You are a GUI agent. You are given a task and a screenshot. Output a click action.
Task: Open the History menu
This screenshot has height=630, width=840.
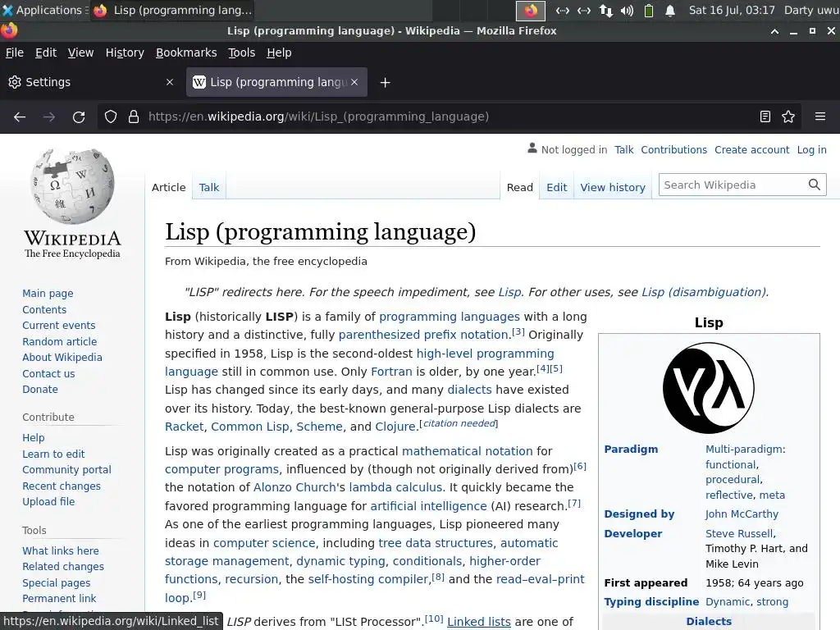click(125, 52)
